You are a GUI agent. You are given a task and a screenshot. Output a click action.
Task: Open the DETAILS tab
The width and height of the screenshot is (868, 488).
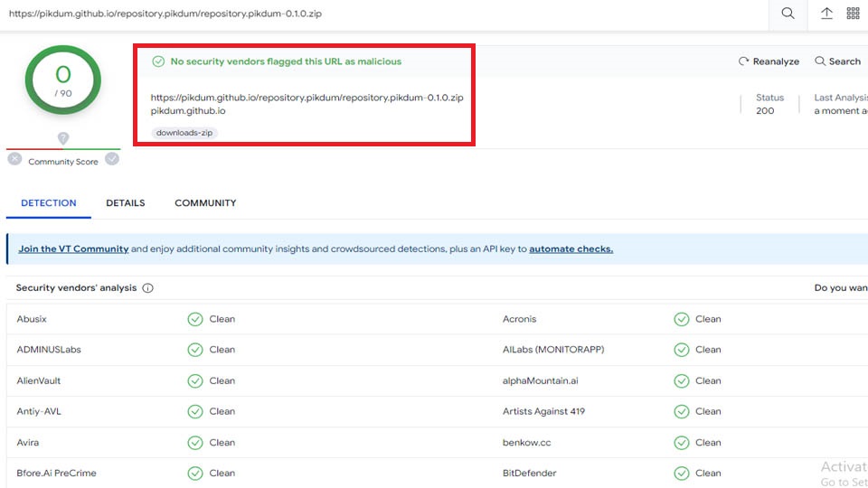[126, 203]
